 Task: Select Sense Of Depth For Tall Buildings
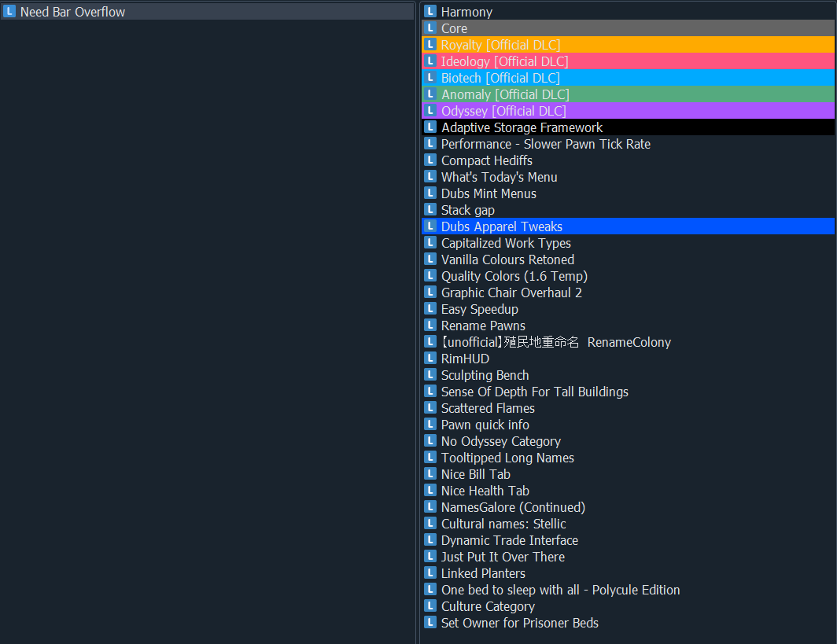(629, 392)
